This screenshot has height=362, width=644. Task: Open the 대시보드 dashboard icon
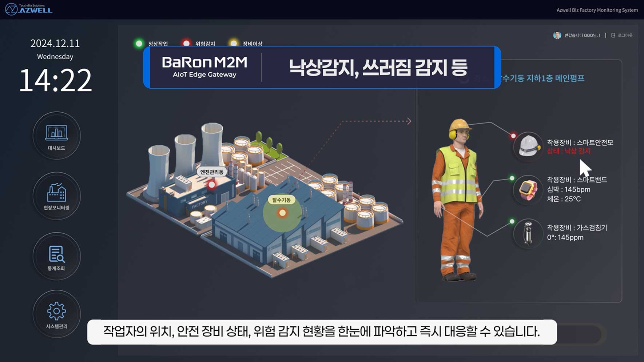(x=56, y=135)
